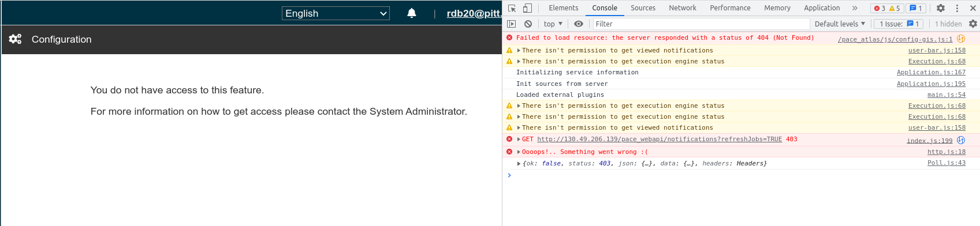Image resolution: width=980 pixels, height=226 pixels.
Task: Show more DevTools tabs chevron
Action: tap(855, 8)
